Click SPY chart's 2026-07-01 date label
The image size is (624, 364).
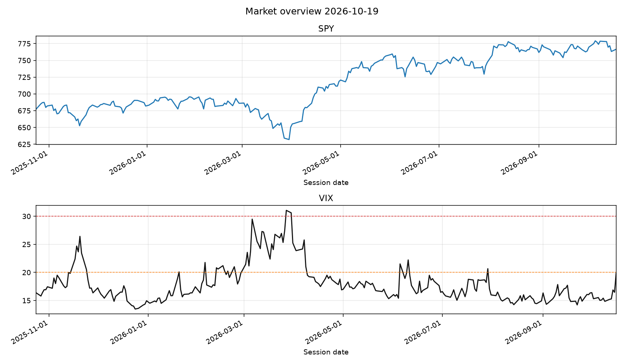pyautogui.click(x=420, y=162)
